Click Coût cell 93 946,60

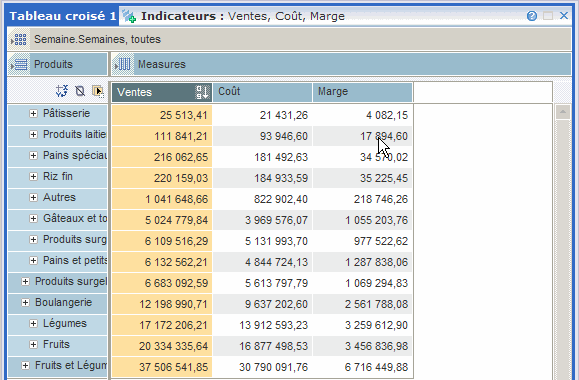coord(263,136)
